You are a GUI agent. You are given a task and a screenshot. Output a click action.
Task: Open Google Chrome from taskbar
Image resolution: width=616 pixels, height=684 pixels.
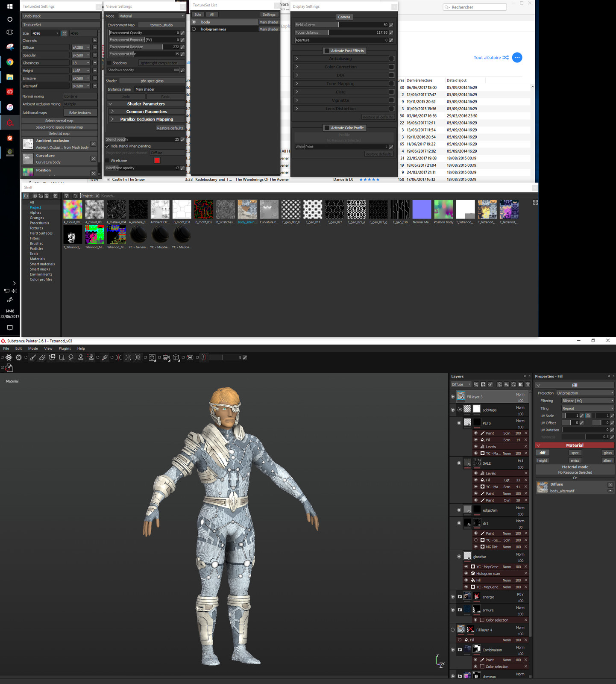click(x=10, y=62)
